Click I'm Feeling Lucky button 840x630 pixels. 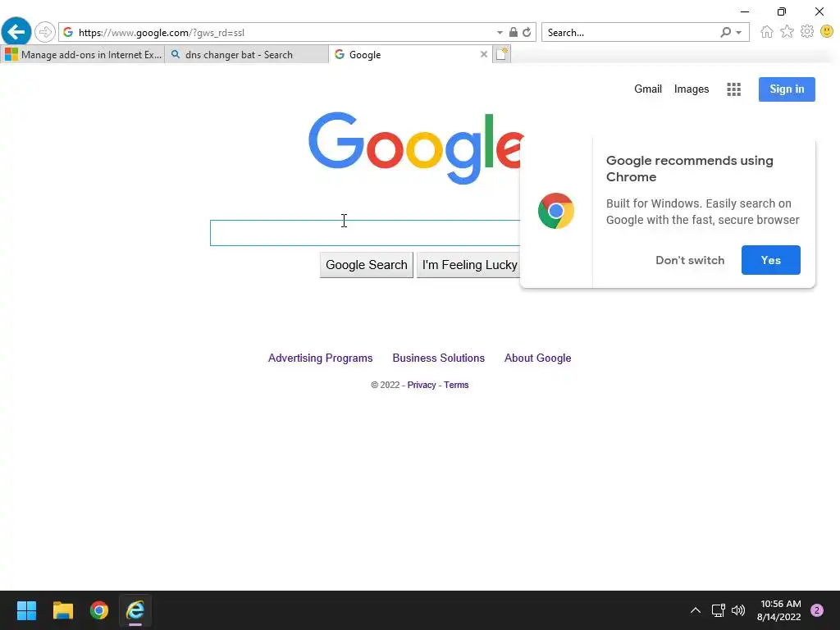[x=468, y=265]
